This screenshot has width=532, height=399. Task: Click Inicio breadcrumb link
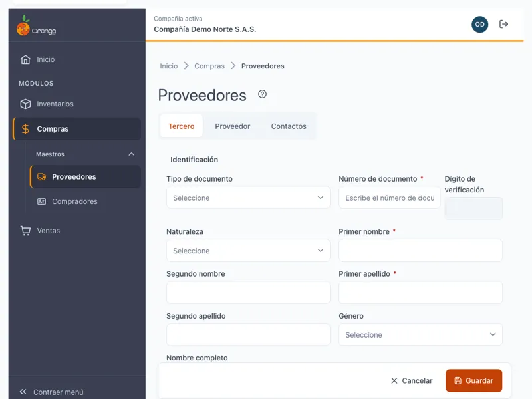[169, 66]
